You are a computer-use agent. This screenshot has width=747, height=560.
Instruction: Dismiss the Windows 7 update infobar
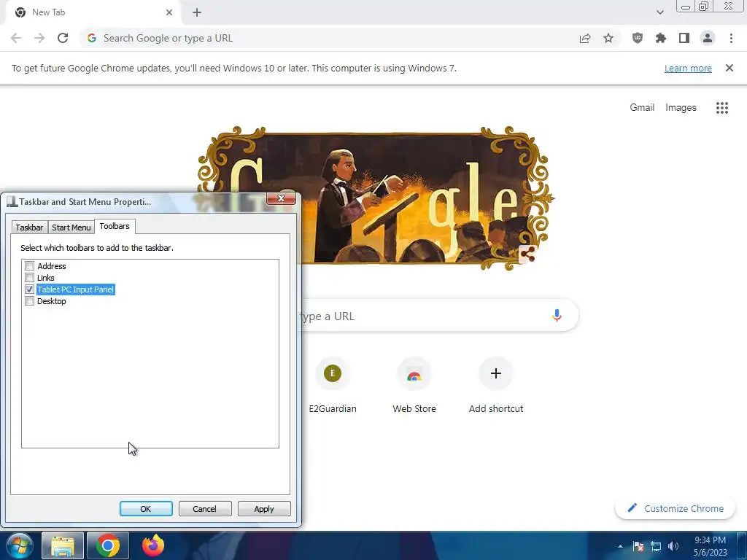729,68
